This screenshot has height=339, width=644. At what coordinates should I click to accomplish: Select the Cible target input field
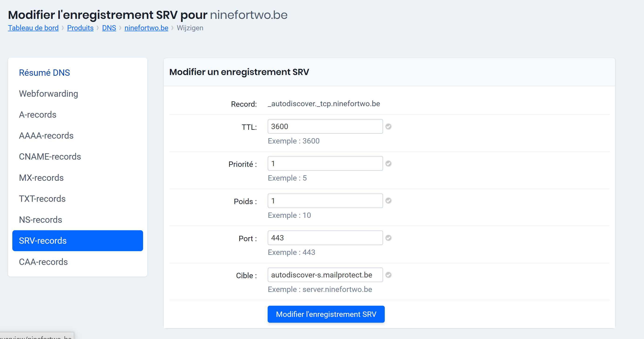tap(325, 275)
